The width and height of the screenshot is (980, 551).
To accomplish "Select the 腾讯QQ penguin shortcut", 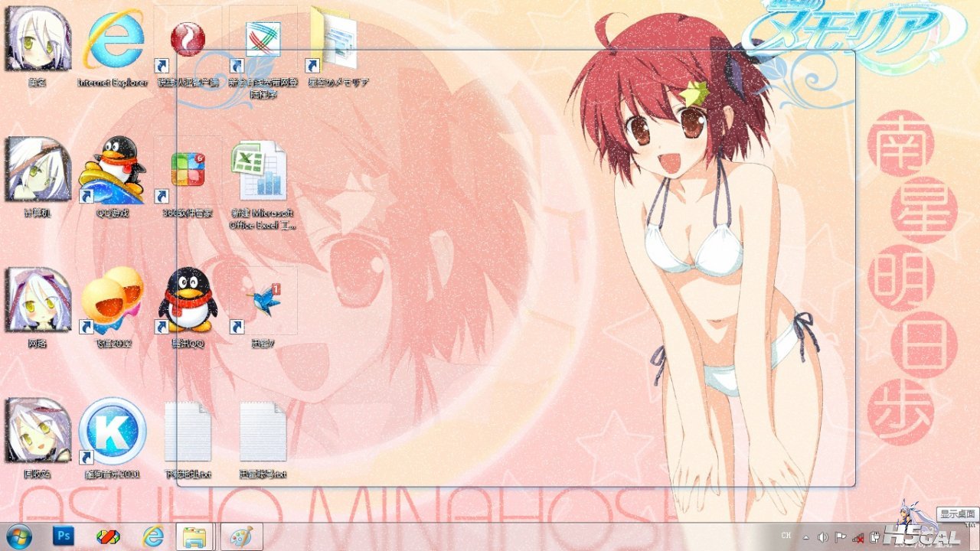I will coord(188,308).
